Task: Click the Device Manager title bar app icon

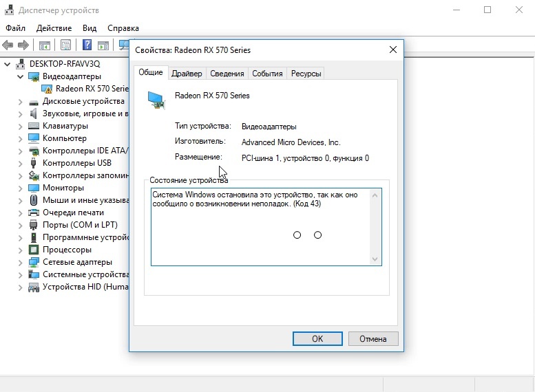Action: click(9, 10)
